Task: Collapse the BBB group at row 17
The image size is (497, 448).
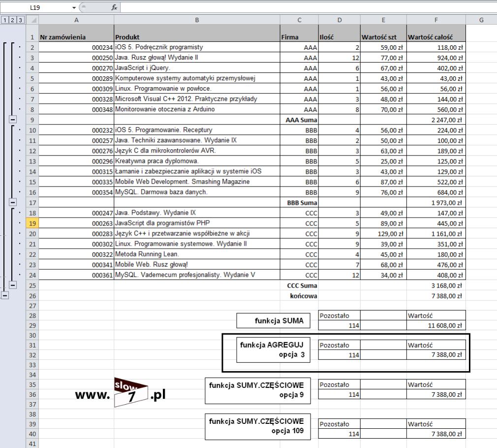Action: pyautogui.click(x=13, y=202)
